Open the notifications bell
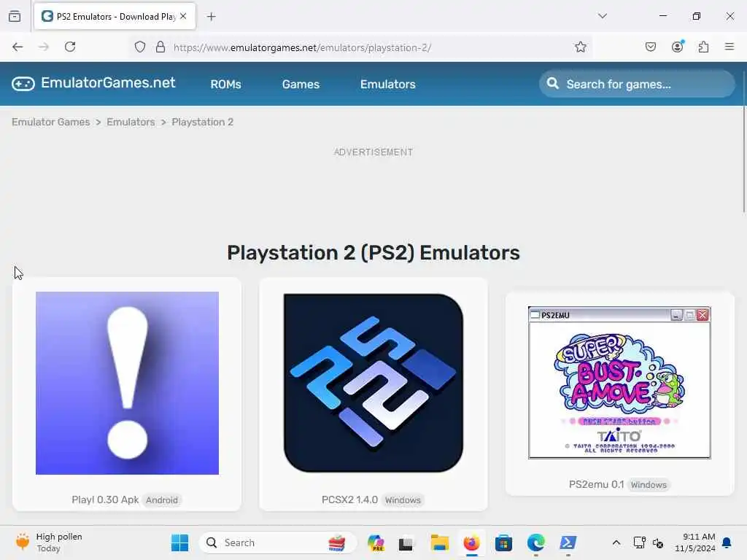Viewport: 747px width, 560px height. click(727, 542)
